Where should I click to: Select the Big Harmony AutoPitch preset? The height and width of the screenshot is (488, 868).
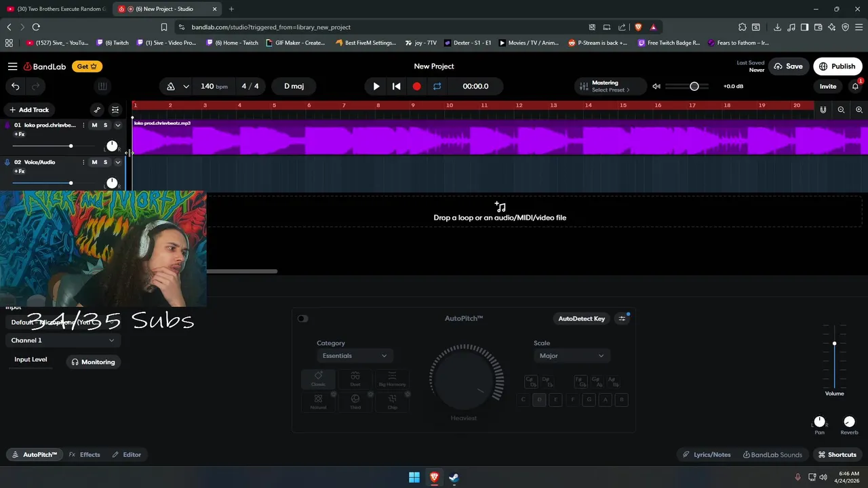392,379
